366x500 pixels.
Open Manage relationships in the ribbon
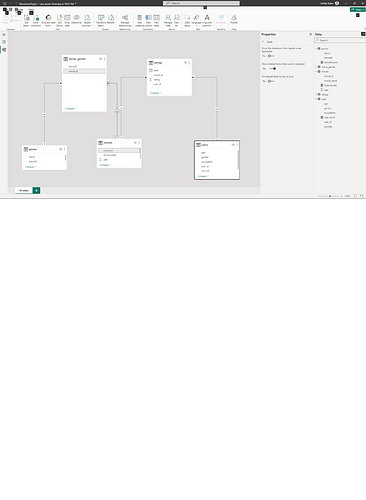(125, 20)
